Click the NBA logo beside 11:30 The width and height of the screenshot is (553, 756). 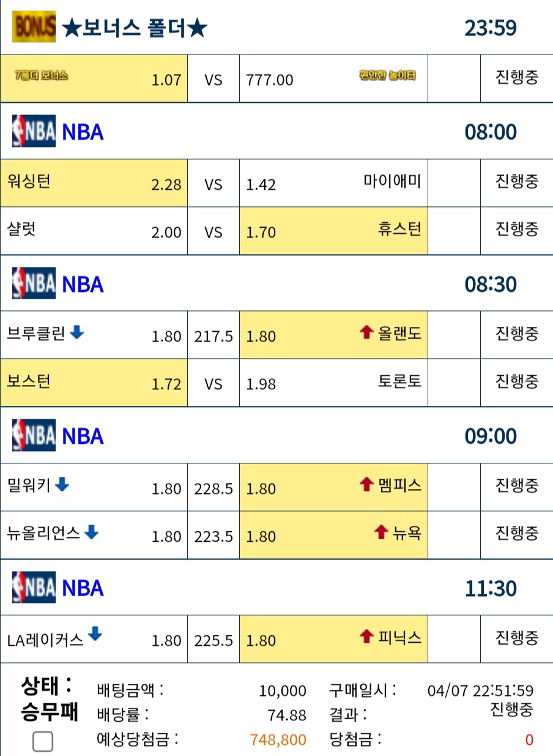tap(34, 587)
